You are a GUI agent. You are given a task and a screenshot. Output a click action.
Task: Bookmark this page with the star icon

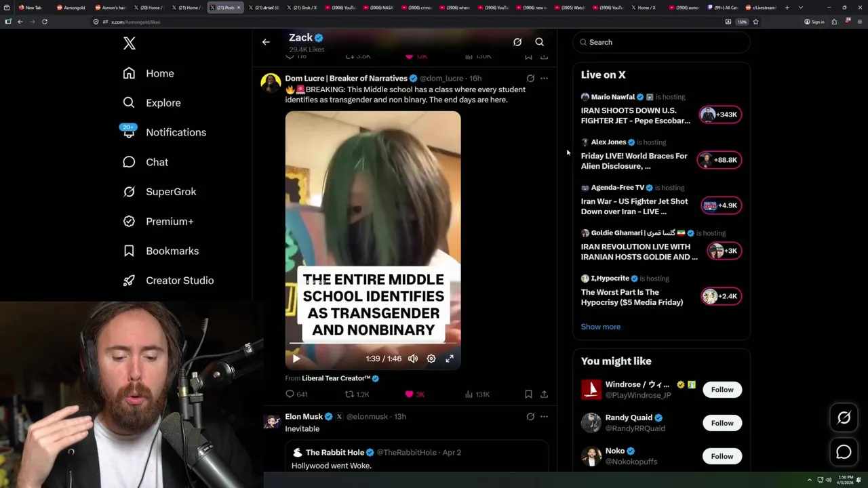coord(755,22)
